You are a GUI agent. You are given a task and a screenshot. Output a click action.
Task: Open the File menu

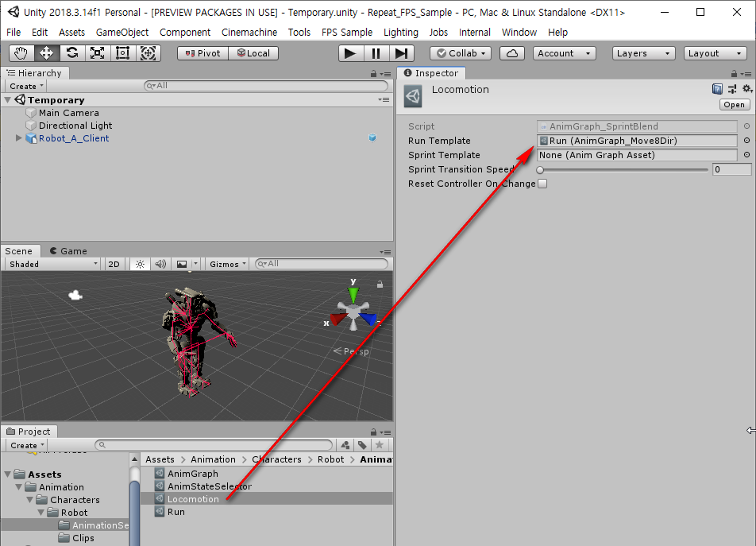pyautogui.click(x=13, y=33)
